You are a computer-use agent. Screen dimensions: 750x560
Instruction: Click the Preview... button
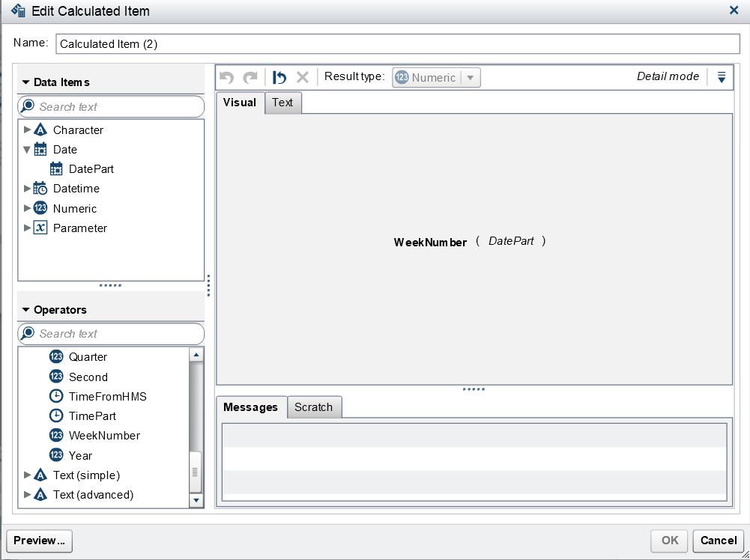[39, 541]
